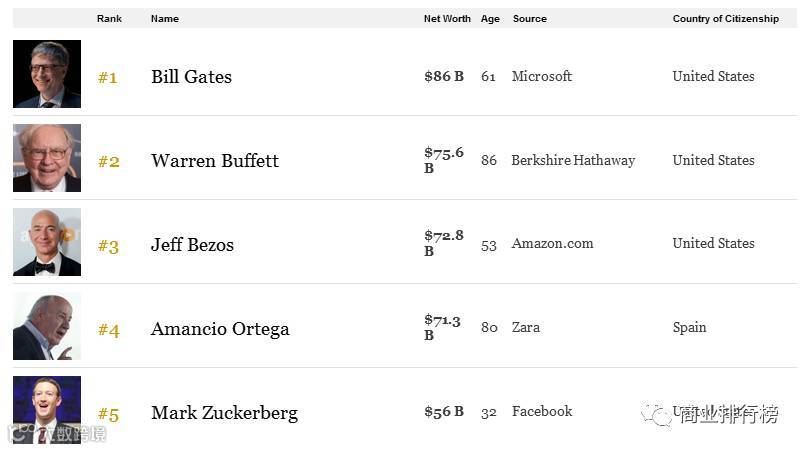Click the Berkshire Hathaway source text

[573, 160]
